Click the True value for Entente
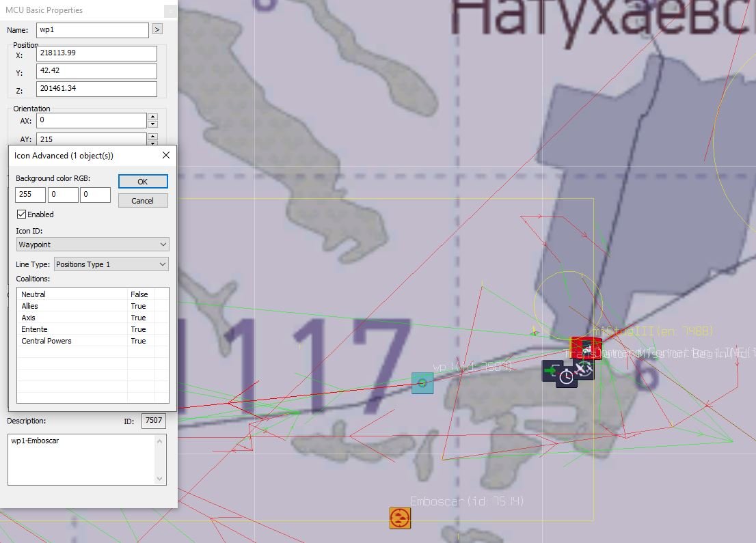This screenshot has height=543, width=756. [x=138, y=329]
